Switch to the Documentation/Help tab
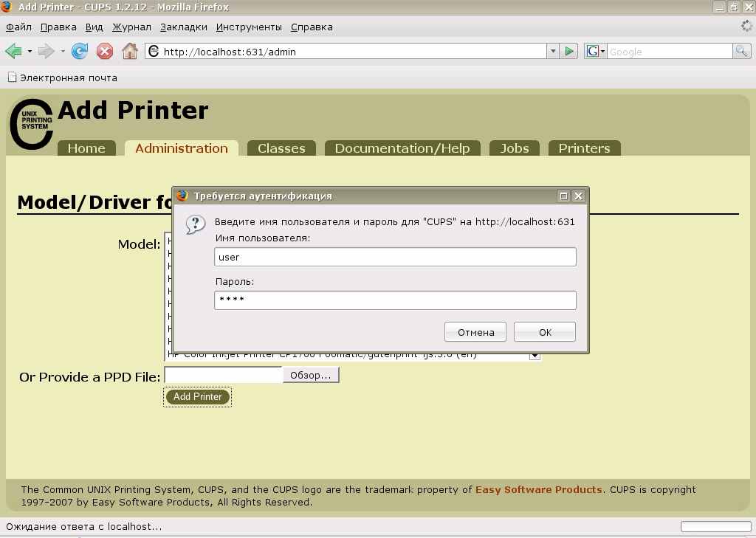The image size is (756, 538). (x=402, y=148)
